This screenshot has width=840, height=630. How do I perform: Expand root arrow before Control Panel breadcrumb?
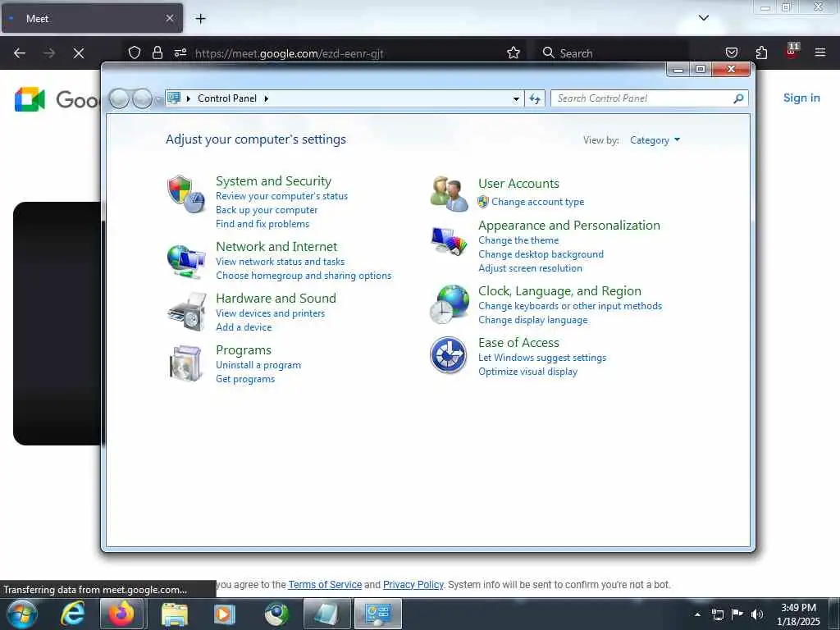(x=188, y=98)
